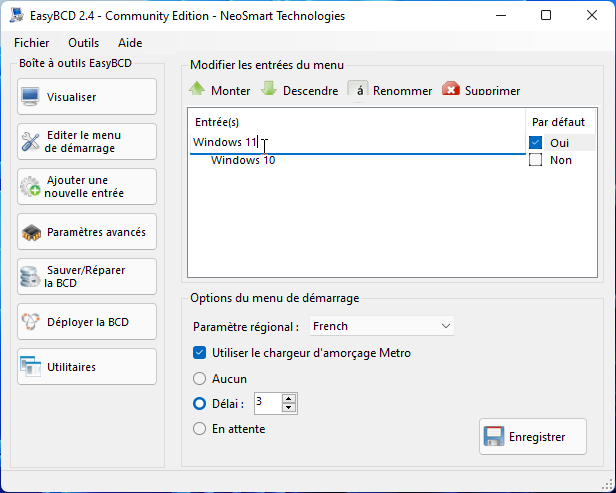The height and width of the screenshot is (493, 616).
Task: Click the Descendre label
Action: [310, 91]
